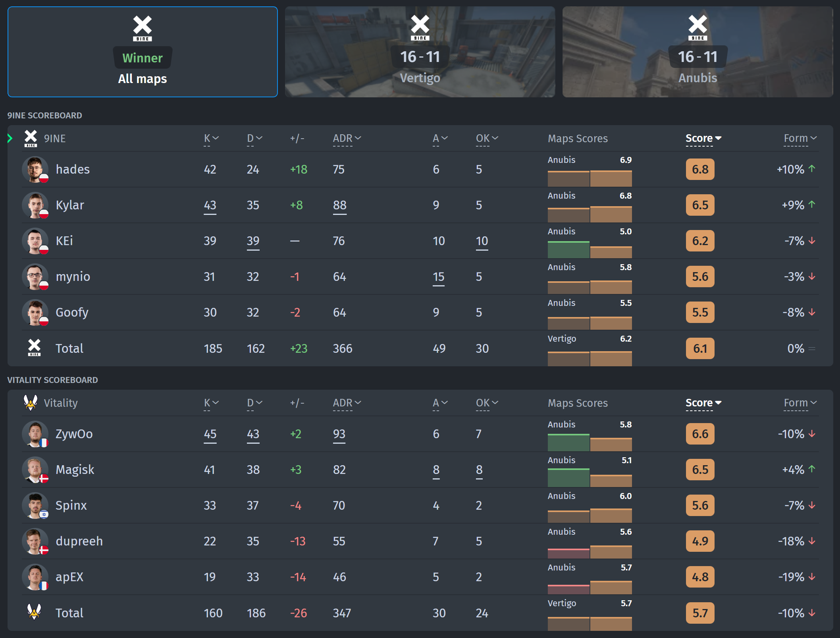The image size is (840, 638).
Task: Open mynio player profile link
Action: [x=73, y=276]
